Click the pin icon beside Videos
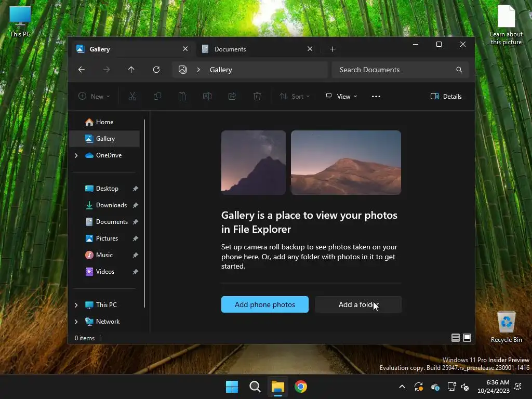Viewport: 532px width, 399px height. 136,272
